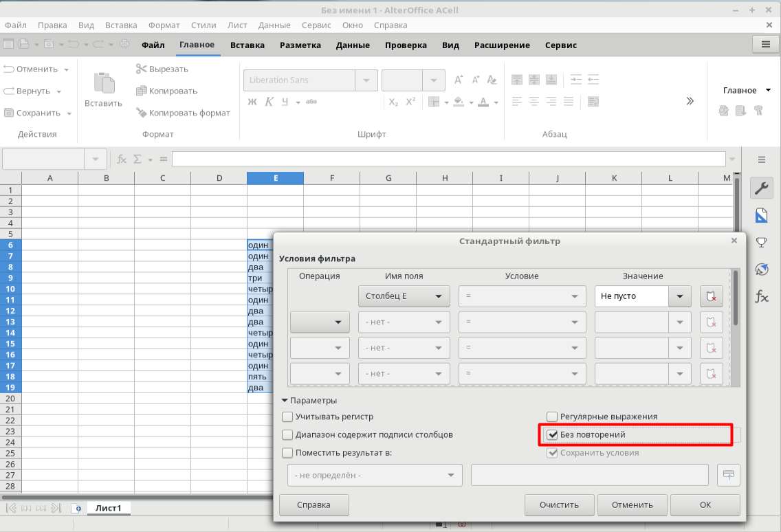Enable Поместить результат в checkbox
This screenshot has height=532, width=781.
tap(287, 453)
